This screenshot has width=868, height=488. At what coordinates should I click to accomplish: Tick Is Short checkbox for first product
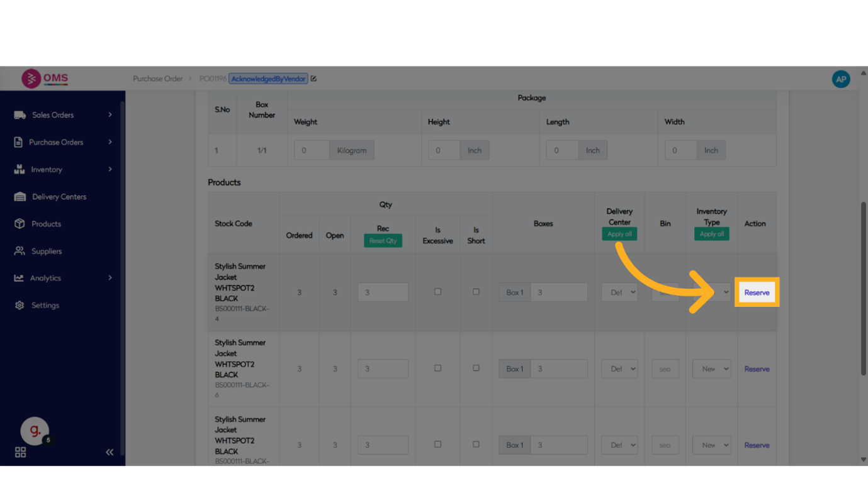coord(476,292)
